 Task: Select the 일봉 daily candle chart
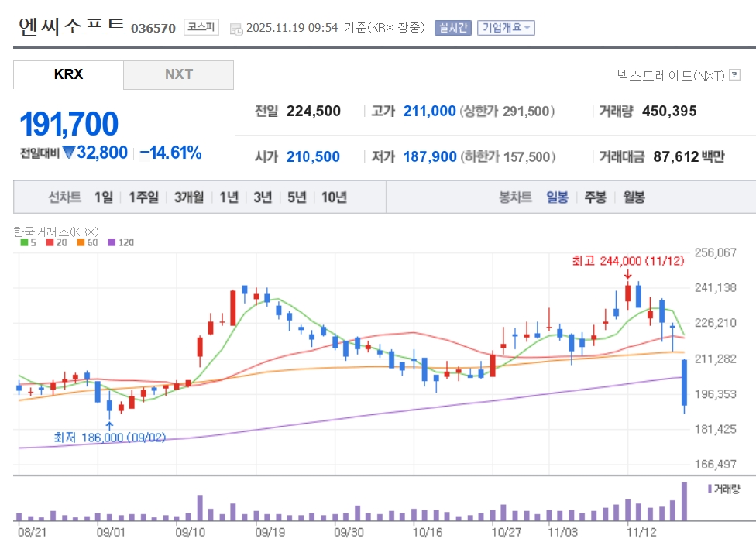pyautogui.click(x=557, y=197)
